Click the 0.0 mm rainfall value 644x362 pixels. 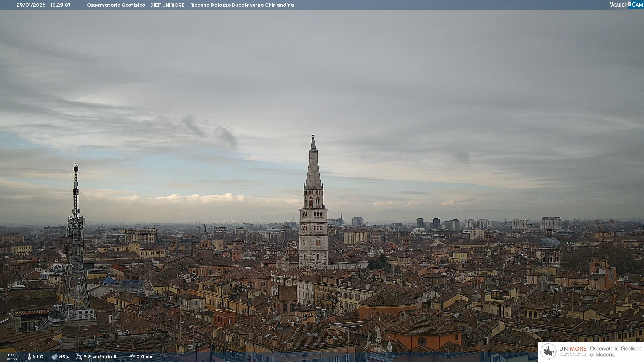[x=145, y=357]
